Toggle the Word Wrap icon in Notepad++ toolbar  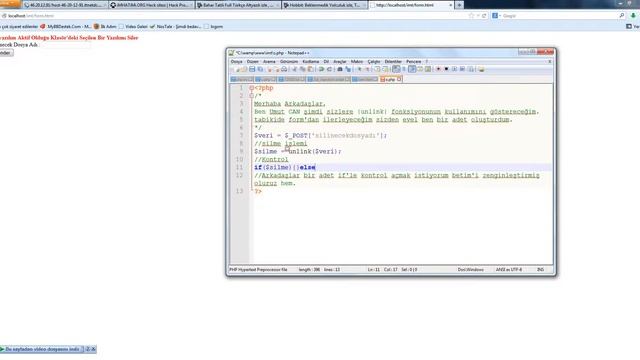(396, 69)
